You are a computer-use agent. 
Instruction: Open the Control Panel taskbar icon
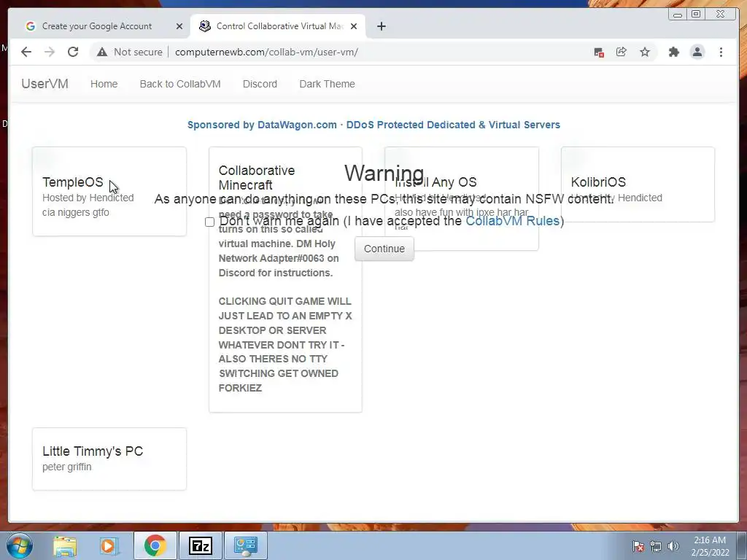246,545
